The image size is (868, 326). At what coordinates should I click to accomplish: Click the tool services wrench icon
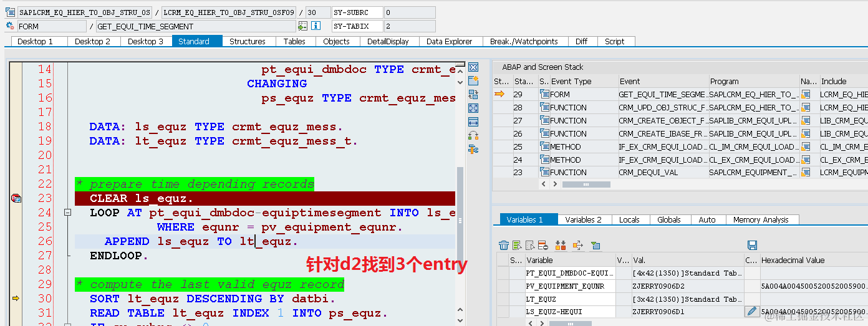(473, 149)
